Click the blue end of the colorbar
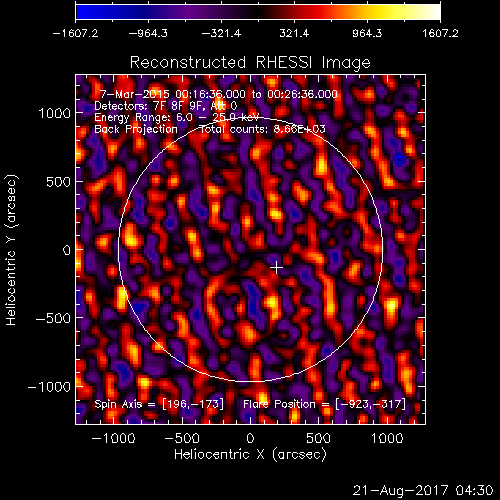 [82, 12]
